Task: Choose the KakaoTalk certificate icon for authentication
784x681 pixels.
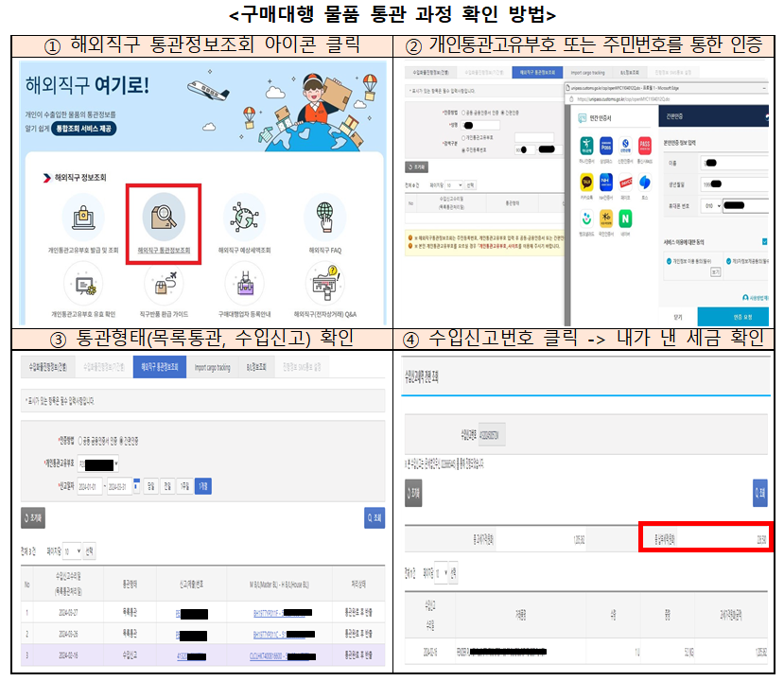Action: [x=585, y=183]
